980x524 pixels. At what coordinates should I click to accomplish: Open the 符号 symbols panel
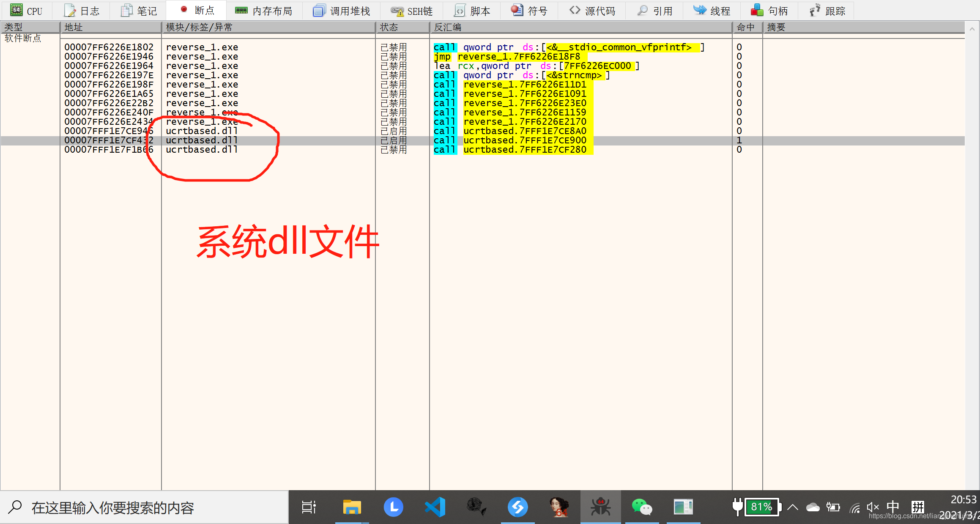pos(529,10)
